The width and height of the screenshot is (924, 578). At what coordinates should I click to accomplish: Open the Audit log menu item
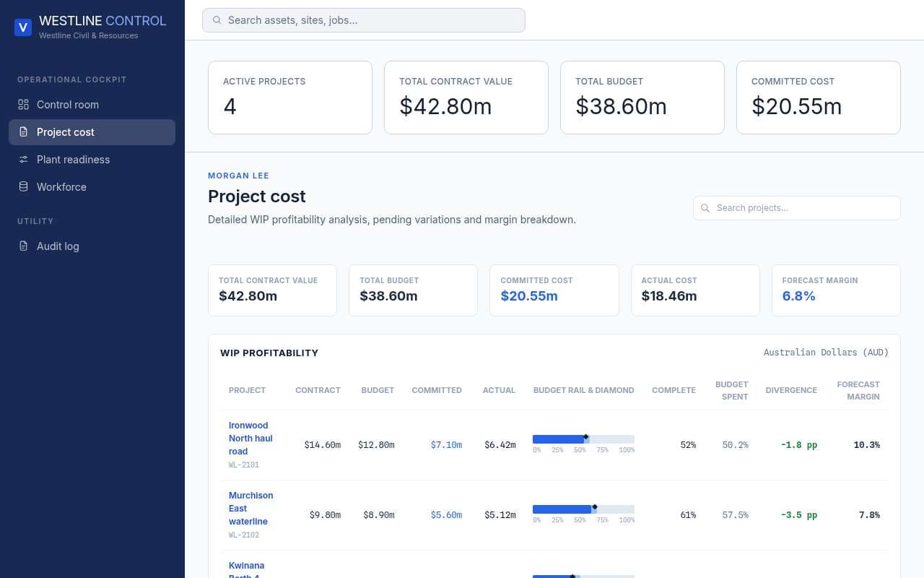tap(92, 246)
